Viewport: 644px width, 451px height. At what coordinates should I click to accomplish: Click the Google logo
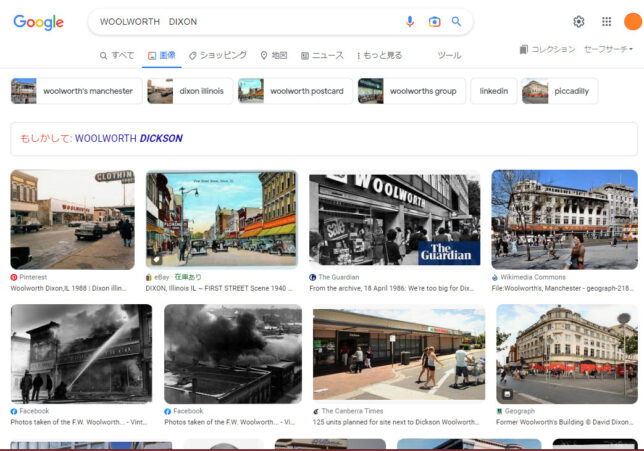(38, 22)
